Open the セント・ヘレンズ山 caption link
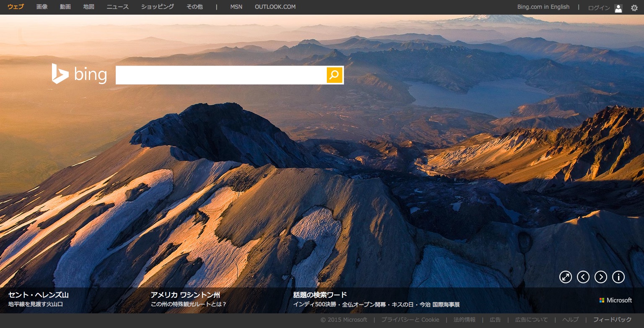Image resolution: width=644 pixels, height=328 pixels. (39, 295)
